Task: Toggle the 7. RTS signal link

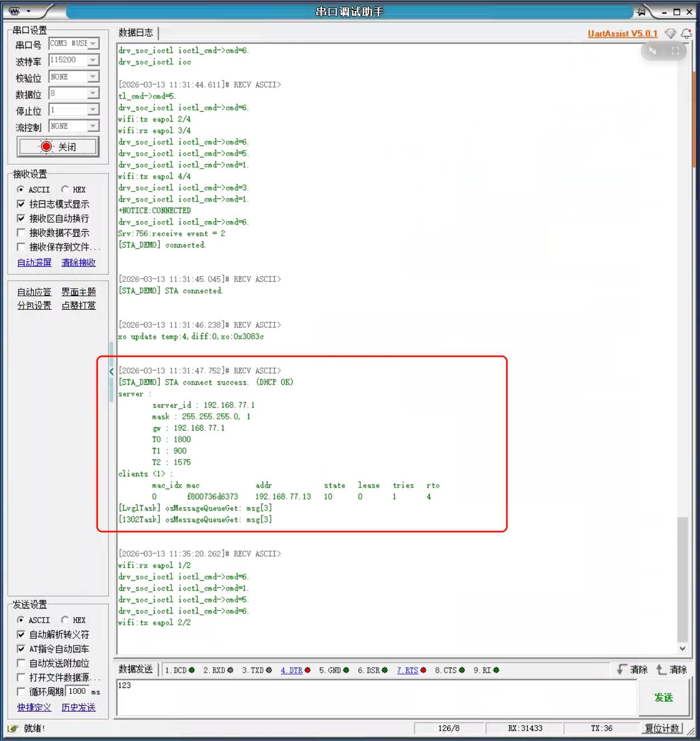Action: (407, 670)
